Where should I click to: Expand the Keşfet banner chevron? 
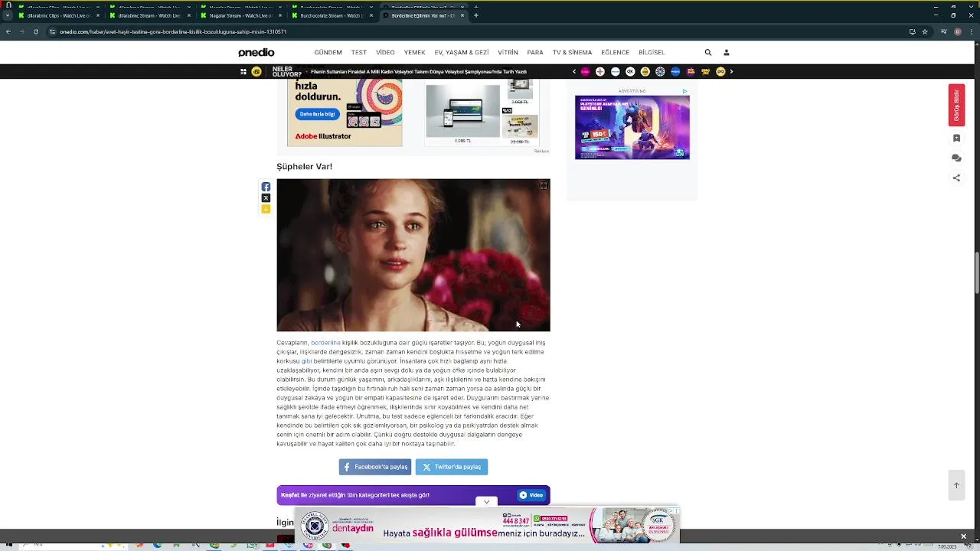(486, 502)
